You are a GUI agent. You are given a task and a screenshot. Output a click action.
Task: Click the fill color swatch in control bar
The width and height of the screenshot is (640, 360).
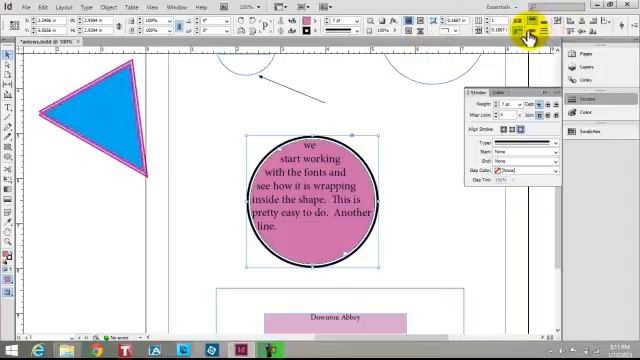click(307, 20)
